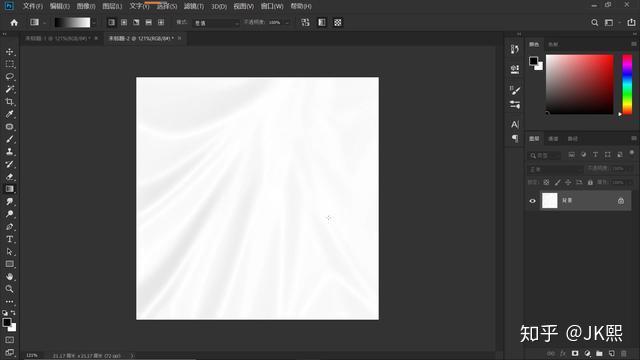The width and height of the screenshot is (640, 360).
Task: Select the Hand tool
Action: [x=9, y=276]
